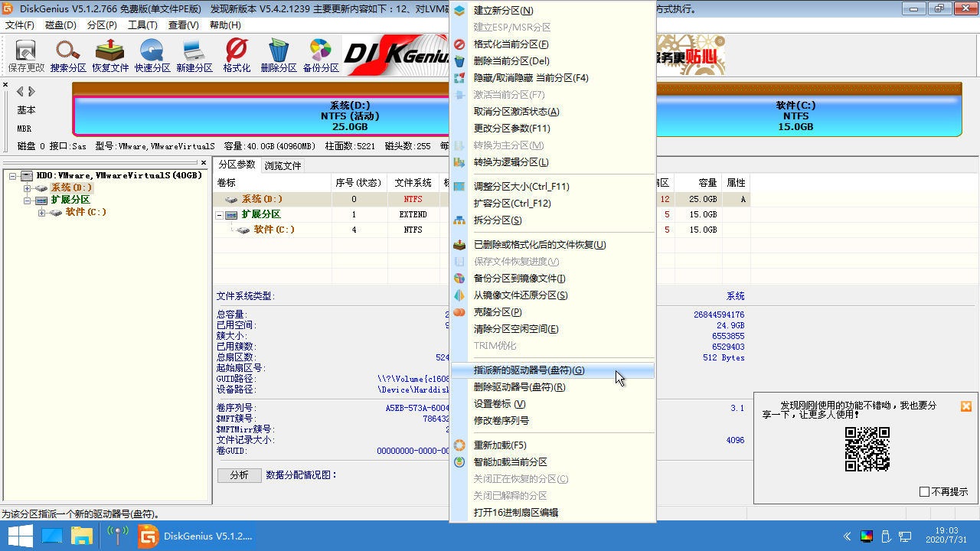The width and height of the screenshot is (980, 551).
Task: Click the 快速分区 quick partition icon
Action: coord(152,56)
